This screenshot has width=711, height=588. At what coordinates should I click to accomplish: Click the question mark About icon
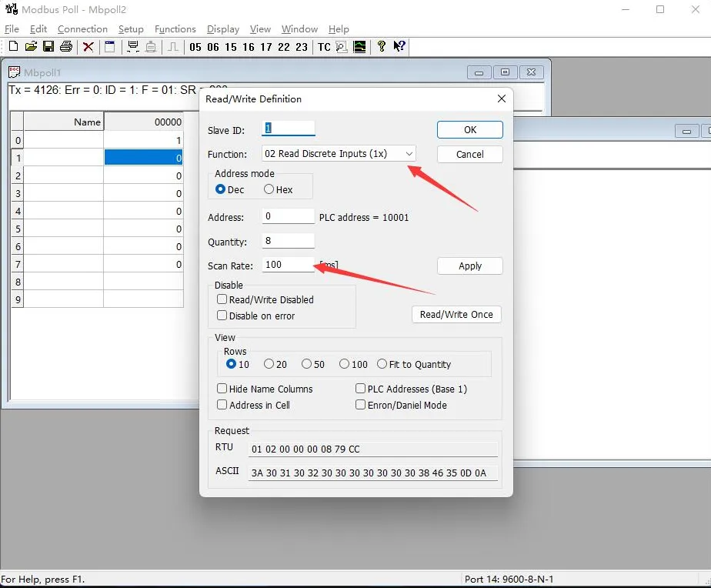tap(381, 47)
